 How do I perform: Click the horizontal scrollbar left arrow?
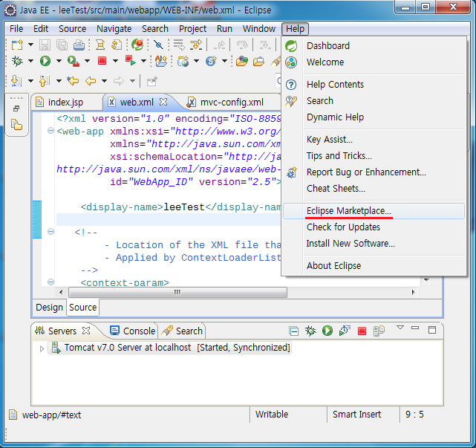[61, 292]
